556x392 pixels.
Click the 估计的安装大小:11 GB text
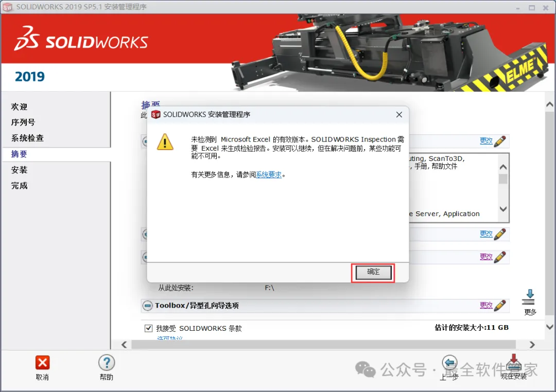point(472,328)
